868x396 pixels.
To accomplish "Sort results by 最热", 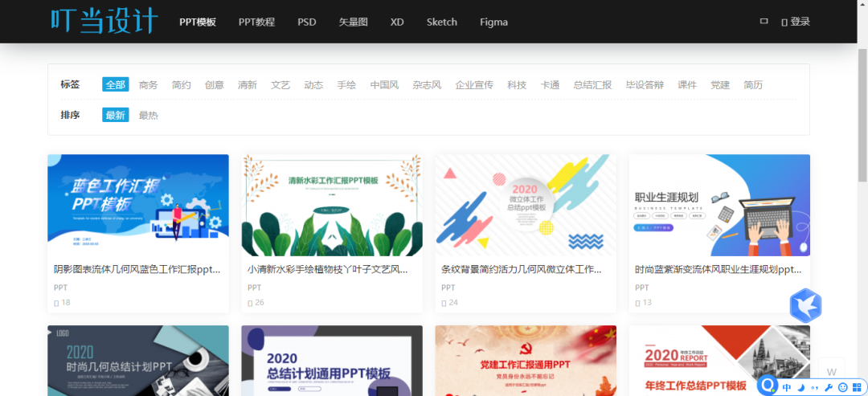I will click(149, 115).
